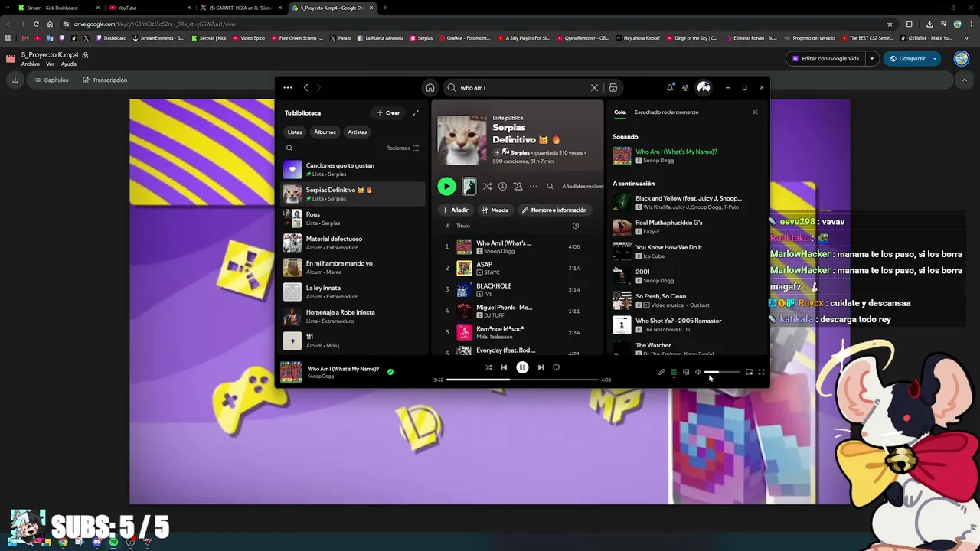Click the Añadir button
The image size is (980, 551).
(455, 210)
